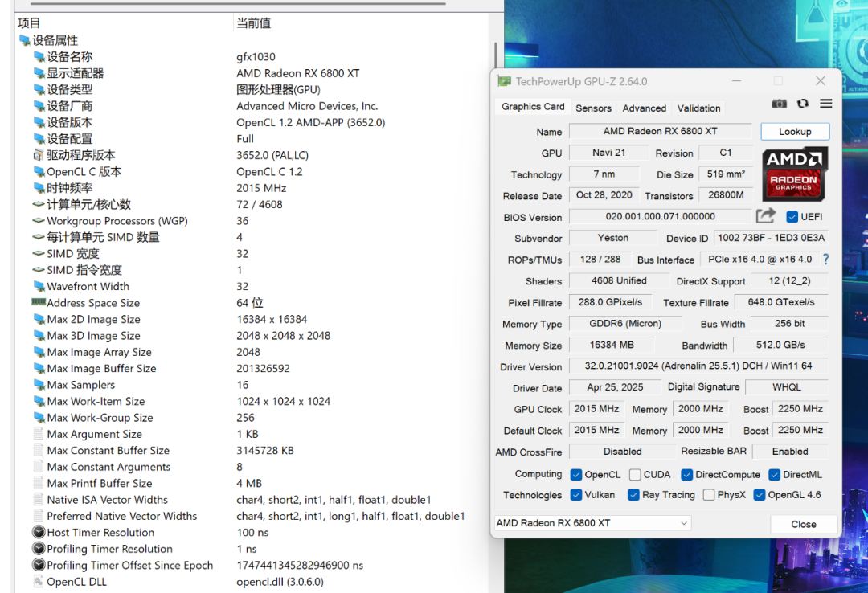Click the clock icon beside Profiling Timer Offset Since Epoch
The width and height of the screenshot is (868, 593).
[x=39, y=565]
